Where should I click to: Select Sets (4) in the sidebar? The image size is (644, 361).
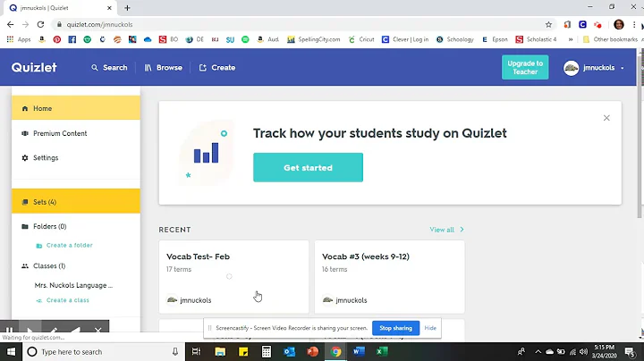click(x=76, y=201)
